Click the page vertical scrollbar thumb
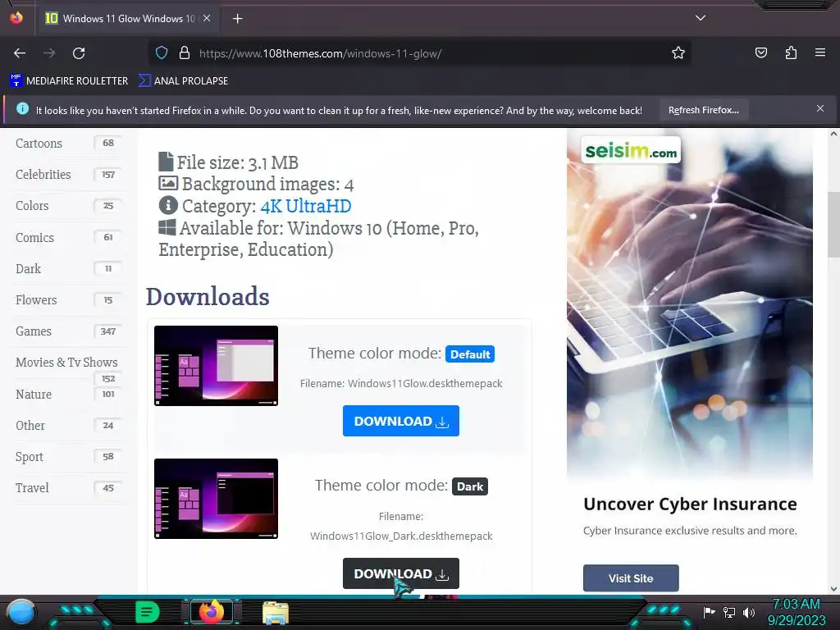 click(833, 225)
